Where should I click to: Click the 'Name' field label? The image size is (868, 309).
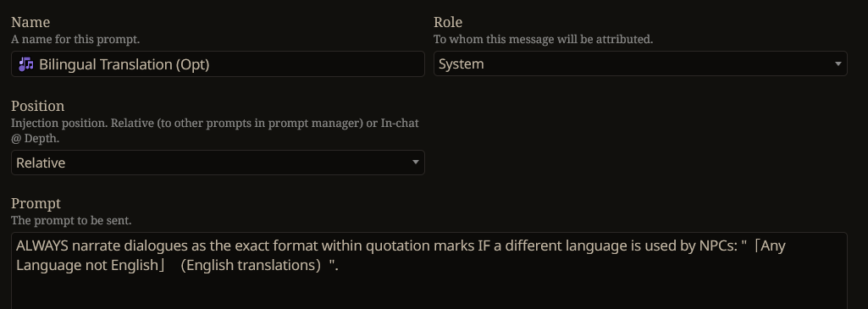tap(30, 22)
